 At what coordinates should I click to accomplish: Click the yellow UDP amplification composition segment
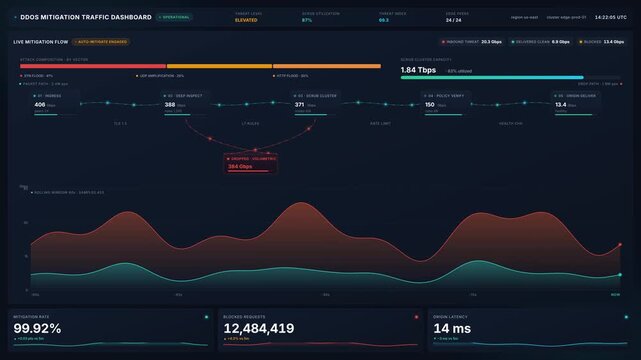pyautogui.click(x=219, y=66)
